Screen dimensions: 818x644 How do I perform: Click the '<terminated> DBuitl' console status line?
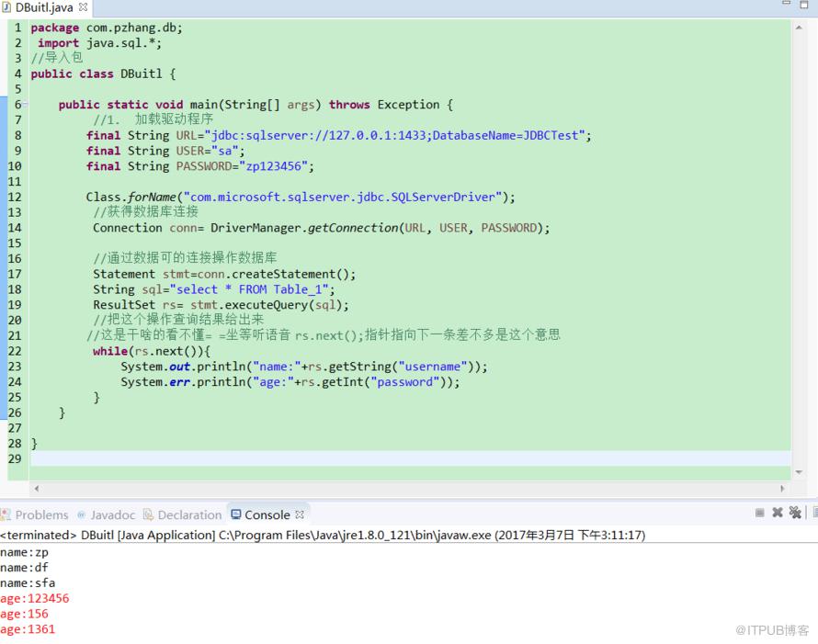pos(323,535)
